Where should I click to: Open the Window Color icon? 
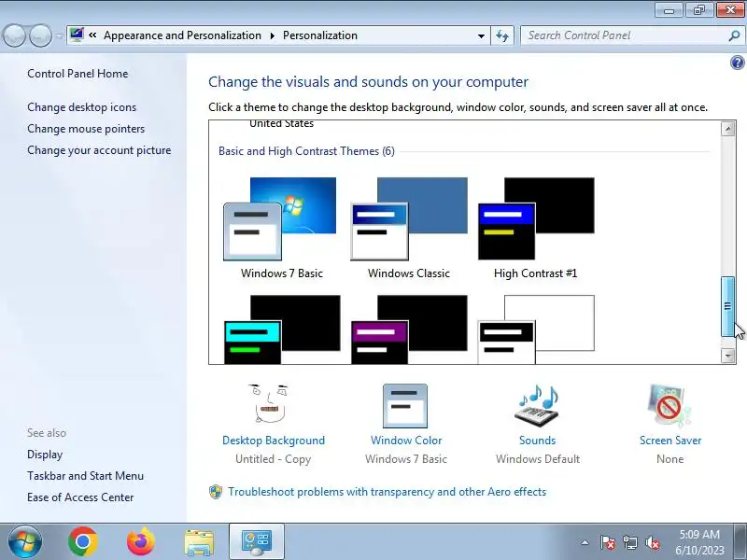[405, 406]
